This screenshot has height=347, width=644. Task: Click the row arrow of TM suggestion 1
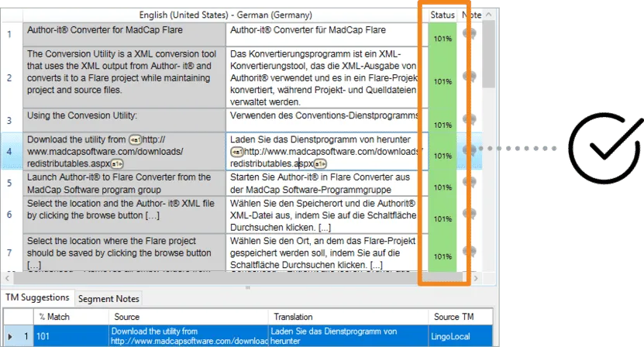pos(10,336)
